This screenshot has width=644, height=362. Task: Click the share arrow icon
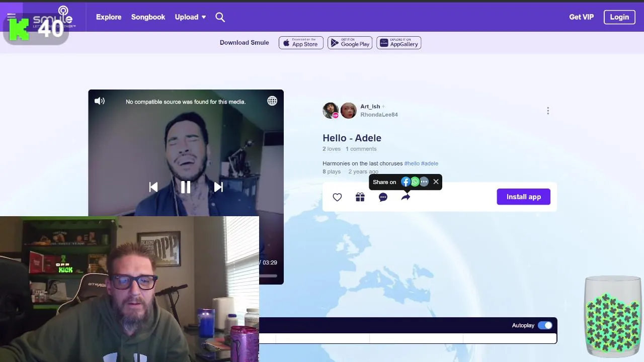coord(406,197)
